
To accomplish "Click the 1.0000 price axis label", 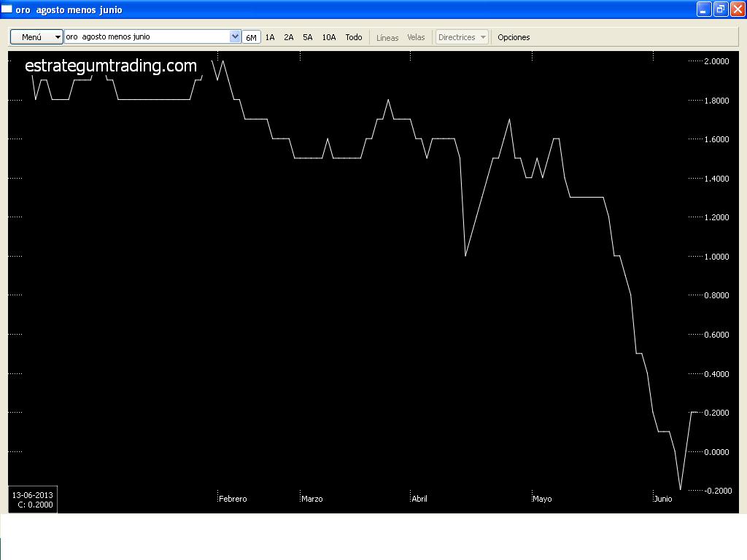I will 716,256.
